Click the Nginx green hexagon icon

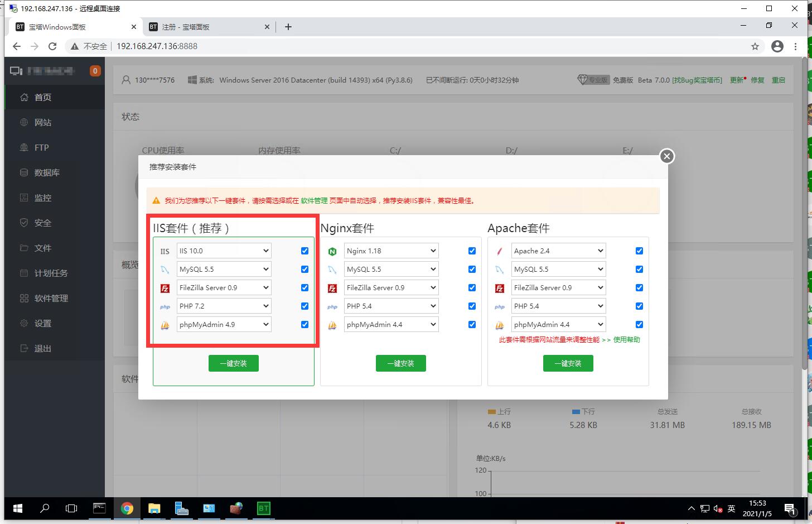[332, 252]
